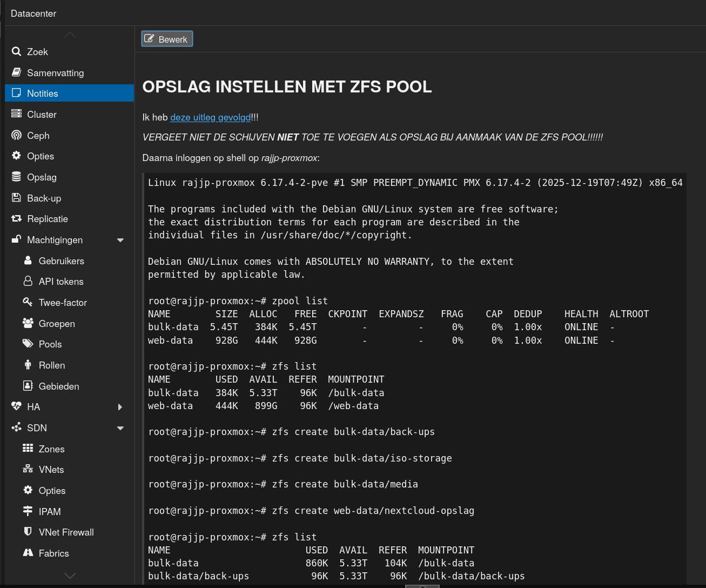Click the 'zpool list' command line
706x588 pixels.
point(238,301)
